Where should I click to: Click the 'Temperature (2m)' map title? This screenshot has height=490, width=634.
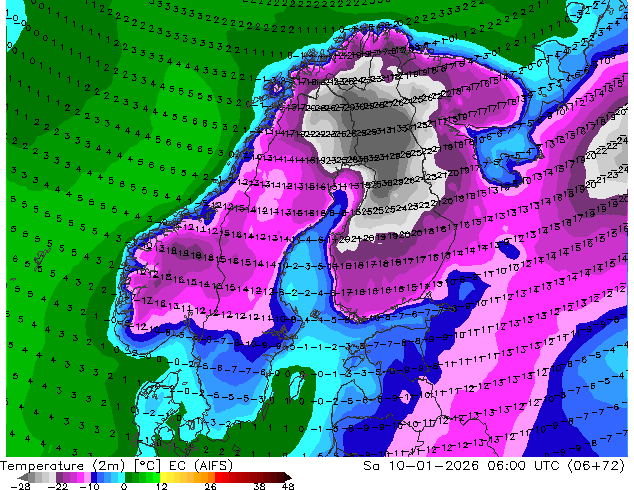(64, 466)
